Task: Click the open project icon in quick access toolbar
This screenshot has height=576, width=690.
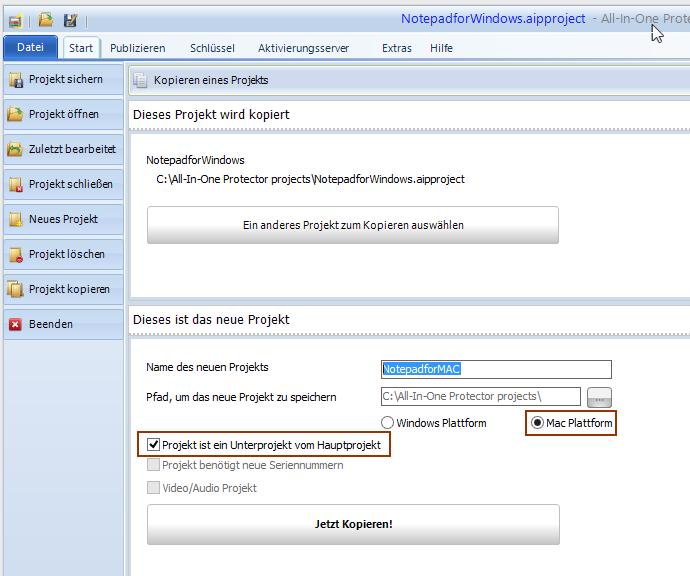Action: coord(46,20)
